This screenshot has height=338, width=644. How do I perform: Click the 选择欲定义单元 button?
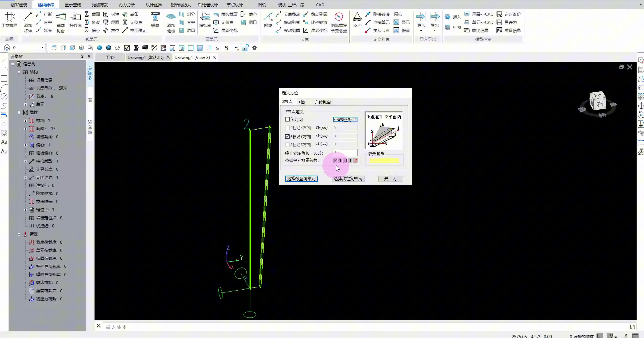tap(347, 179)
